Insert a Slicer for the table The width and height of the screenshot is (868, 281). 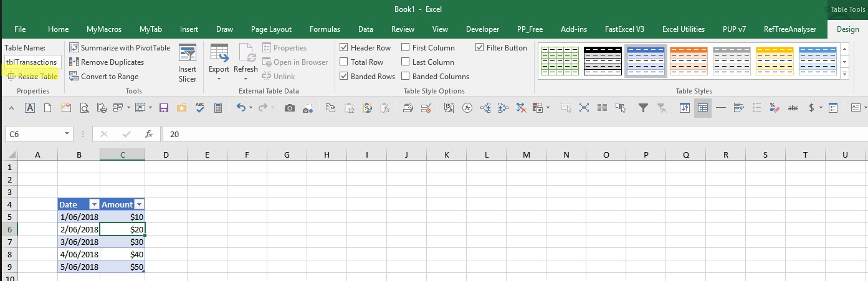pyautogui.click(x=187, y=63)
